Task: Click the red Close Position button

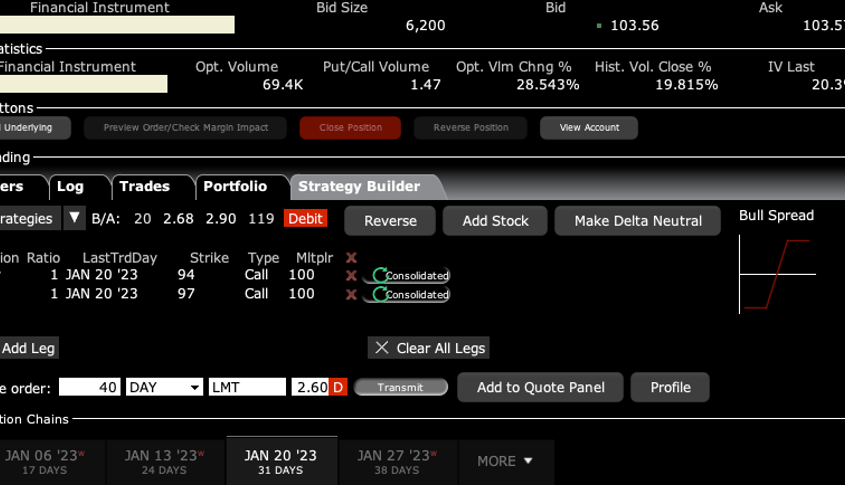Action: [x=350, y=128]
